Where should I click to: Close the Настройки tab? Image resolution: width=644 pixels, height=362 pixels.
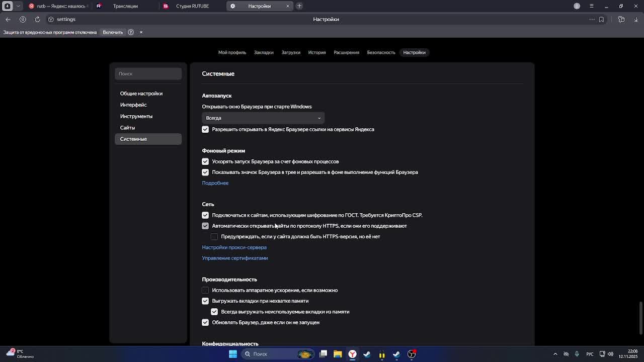[288, 6]
